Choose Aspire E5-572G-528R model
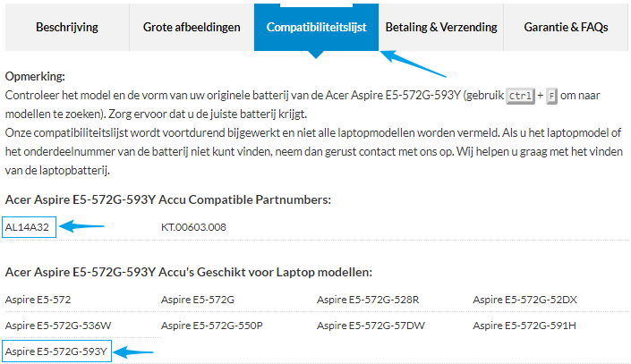631x364 pixels. (x=368, y=300)
